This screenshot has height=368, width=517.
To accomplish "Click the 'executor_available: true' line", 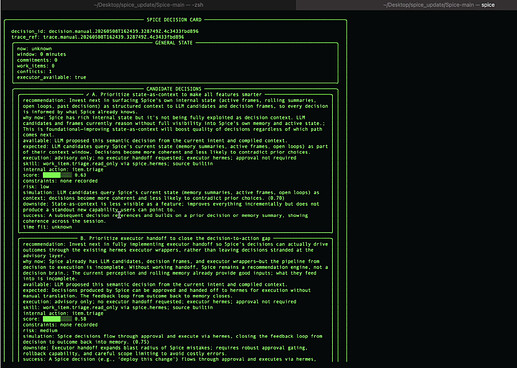I will [x=51, y=77].
